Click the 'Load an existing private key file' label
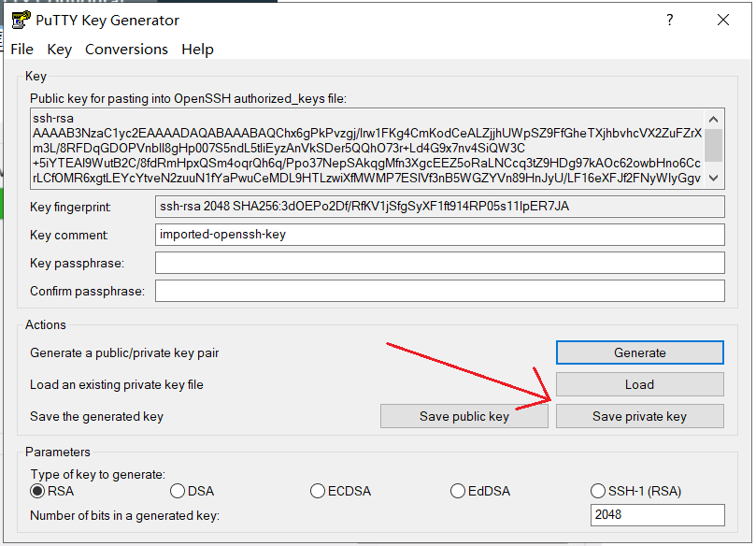 tap(117, 385)
